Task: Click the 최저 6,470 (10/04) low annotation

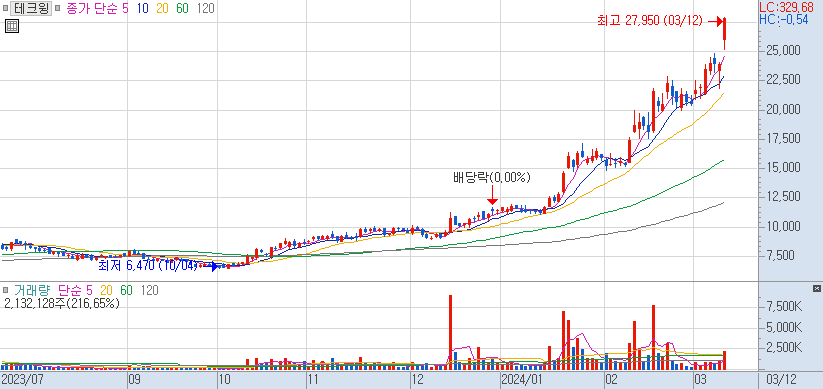Action: click(x=147, y=266)
